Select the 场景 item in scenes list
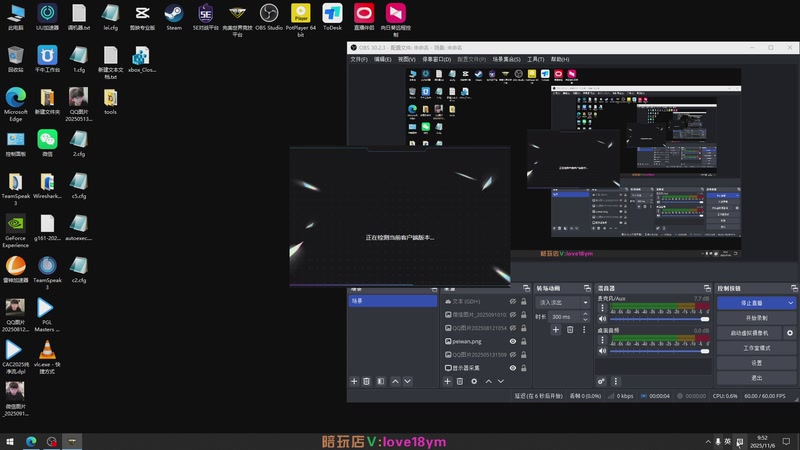The width and height of the screenshot is (800, 450). (393, 301)
